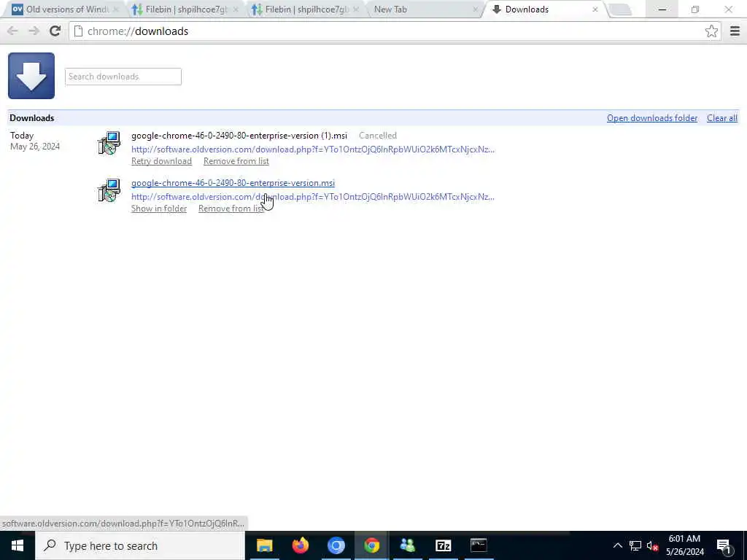The width and height of the screenshot is (747, 560).
Task: Click the Downloads section heading
Action: click(x=31, y=118)
